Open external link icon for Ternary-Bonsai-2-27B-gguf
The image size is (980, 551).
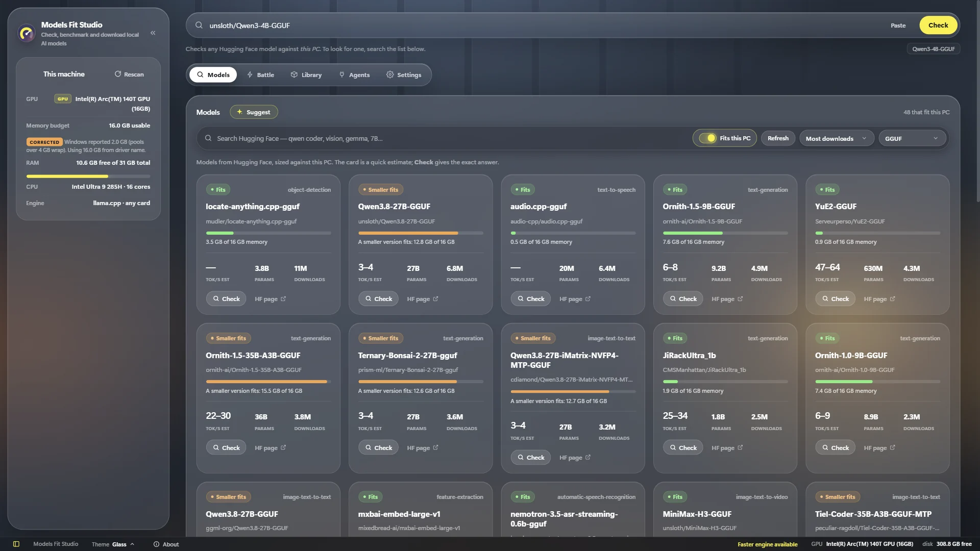tap(435, 447)
